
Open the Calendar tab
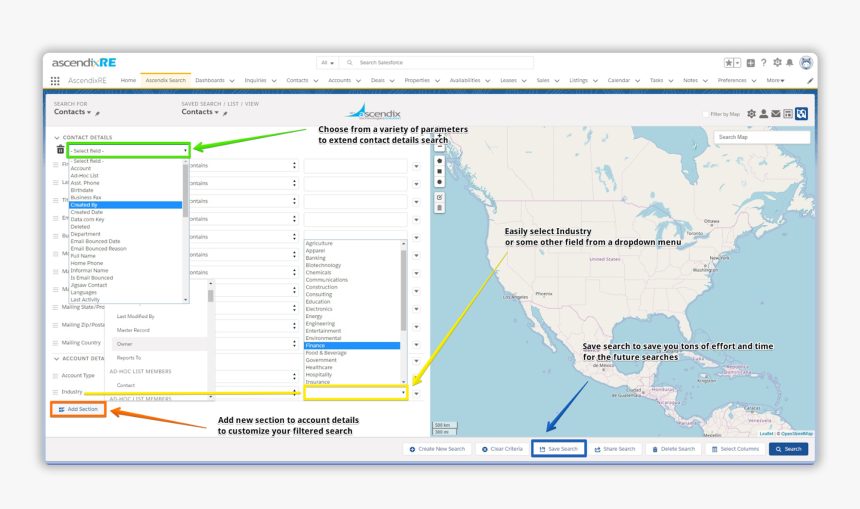click(x=619, y=81)
